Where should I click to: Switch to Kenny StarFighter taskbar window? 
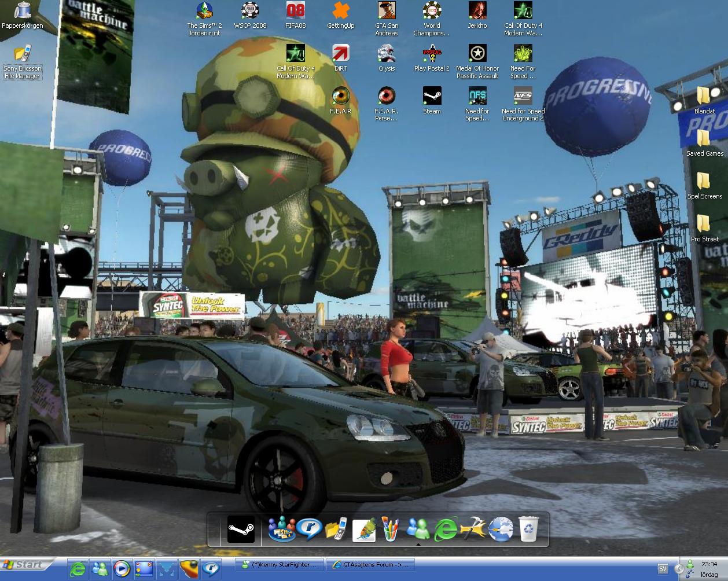pos(281,565)
